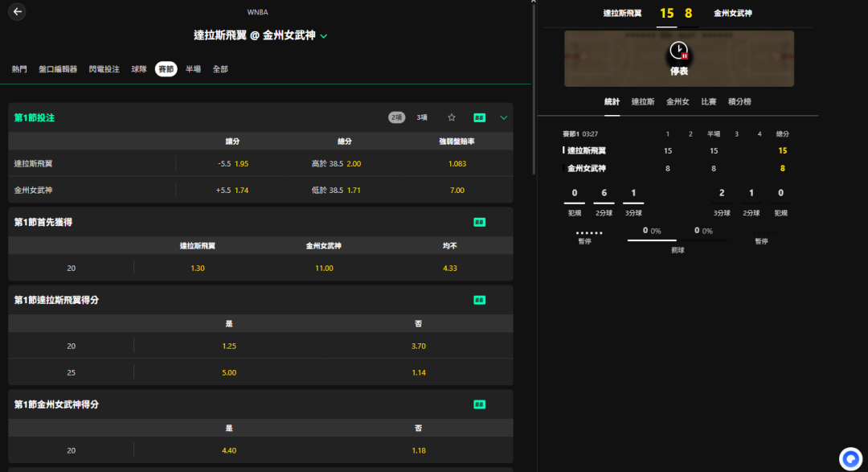
Task: Open the 盤口編輯器 tab
Action: tap(58, 69)
